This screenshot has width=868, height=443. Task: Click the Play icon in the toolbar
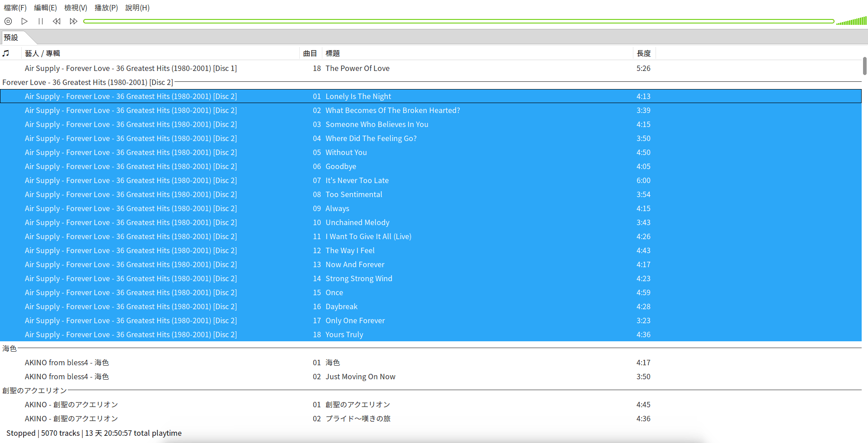click(x=24, y=21)
